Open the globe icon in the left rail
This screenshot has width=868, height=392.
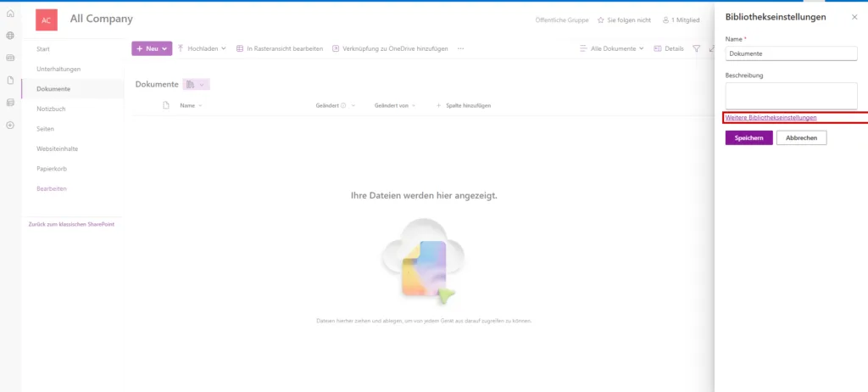click(10, 36)
